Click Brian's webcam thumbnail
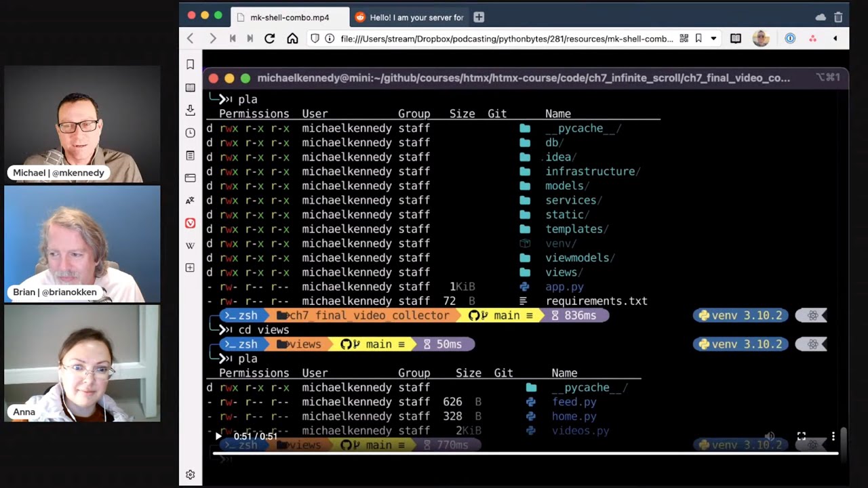This screenshot has height=488, width=868. pyautogui.click(x=82, y=244)
